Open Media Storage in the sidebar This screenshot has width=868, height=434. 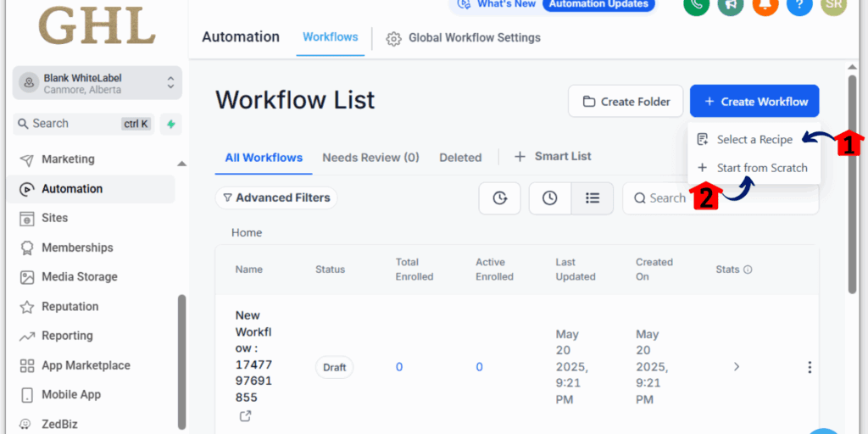80,277
